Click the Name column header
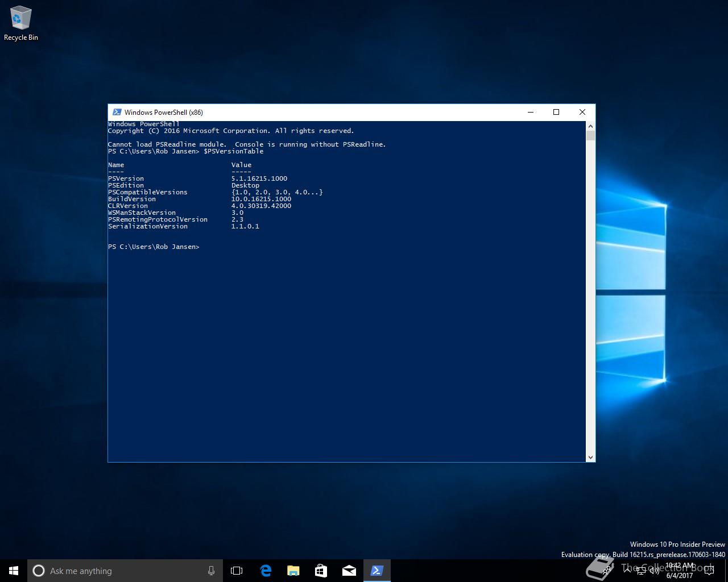The height and width of the screenshot is (582, 728). [116, 165]
